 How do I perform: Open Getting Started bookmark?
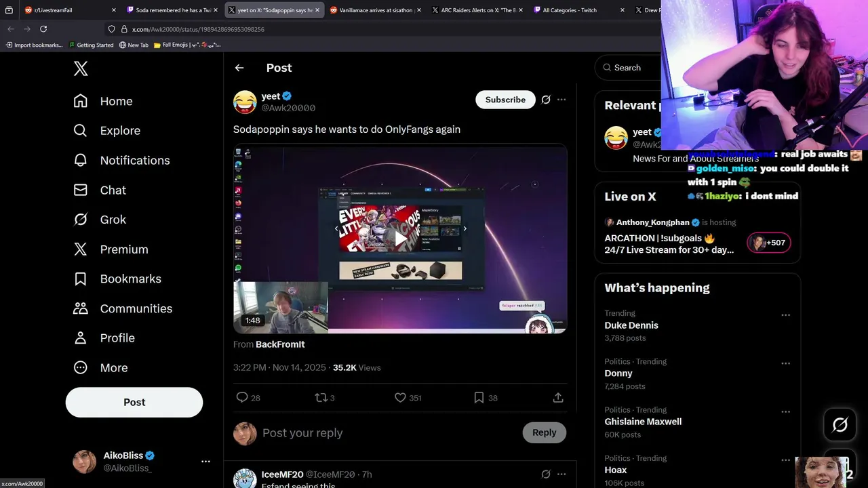coord(91,45)
